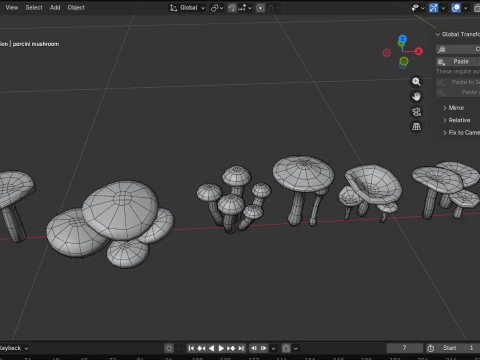Click the red X axis on the gizmo

tap(419, 51)
